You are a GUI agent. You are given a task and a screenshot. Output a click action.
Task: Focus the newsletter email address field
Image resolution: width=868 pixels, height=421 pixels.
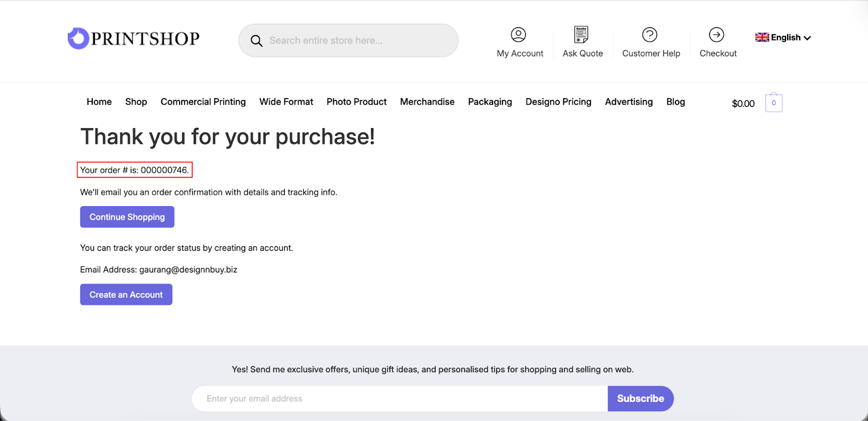click(x=399, y=399)
